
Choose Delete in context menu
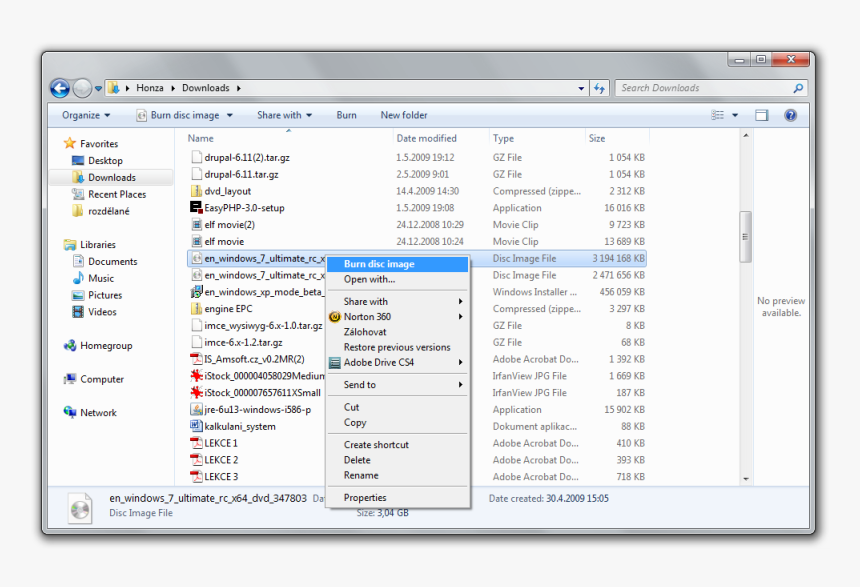point(398,460)
